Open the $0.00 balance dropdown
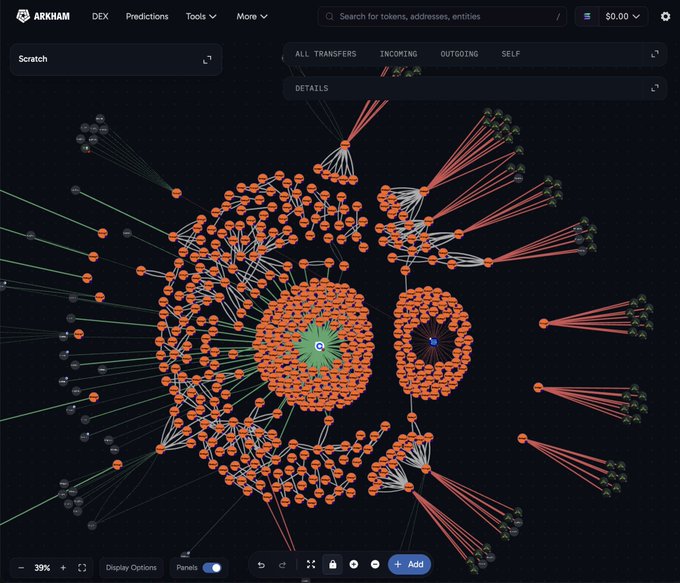 click(623, 16)
